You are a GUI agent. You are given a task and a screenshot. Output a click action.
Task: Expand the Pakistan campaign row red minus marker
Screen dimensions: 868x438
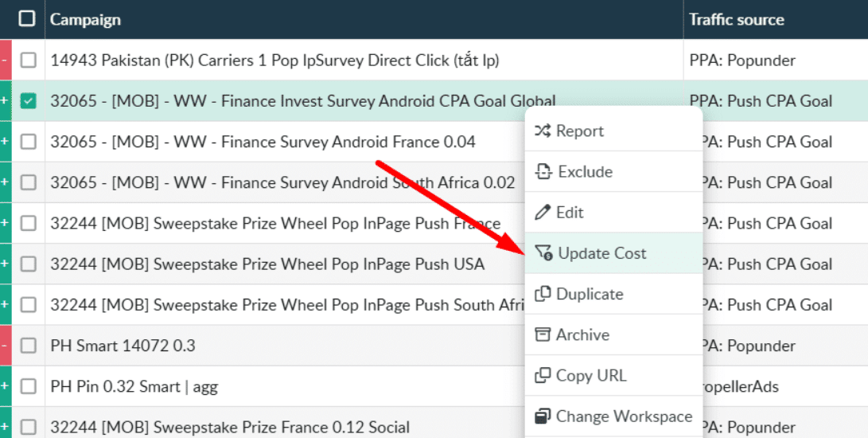coord(5,61)
